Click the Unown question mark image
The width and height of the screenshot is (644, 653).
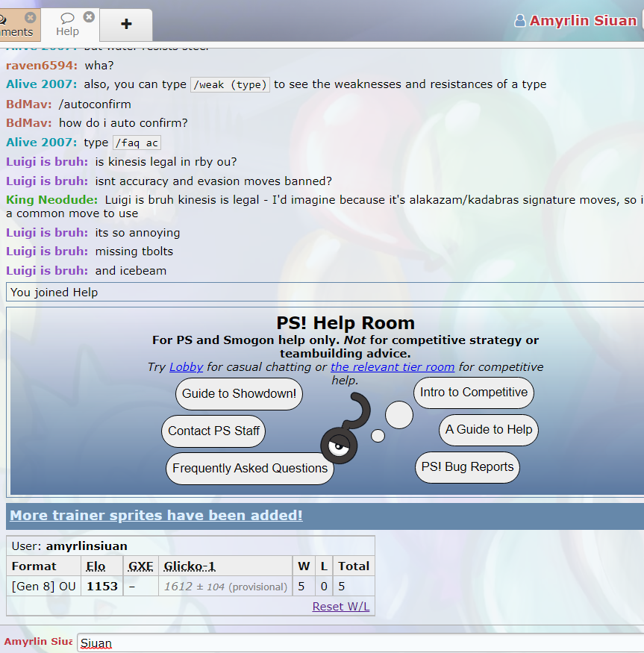pyautogui.click(x=346, y=428)
